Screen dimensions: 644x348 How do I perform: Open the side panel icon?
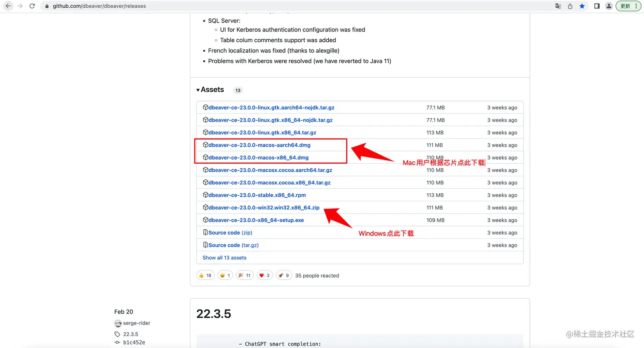click(x=597, y=6)
